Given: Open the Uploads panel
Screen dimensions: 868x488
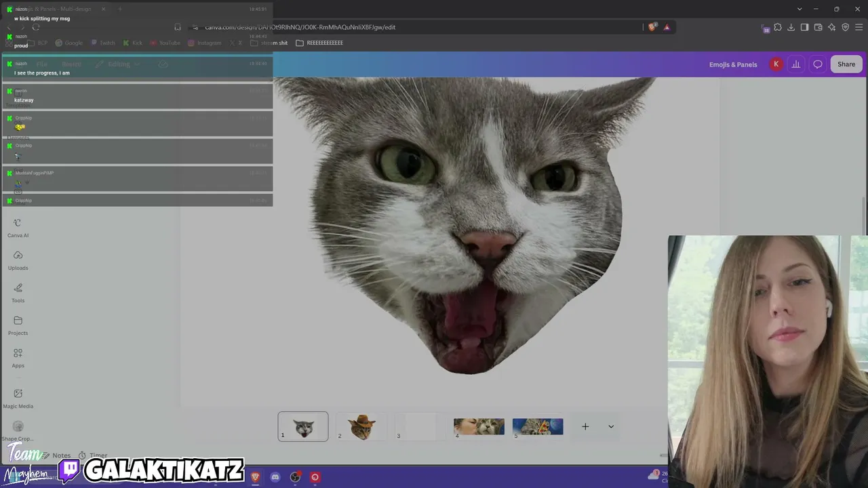Looking at the screenshot, I should pyautogui.click(x=18, y=261).
